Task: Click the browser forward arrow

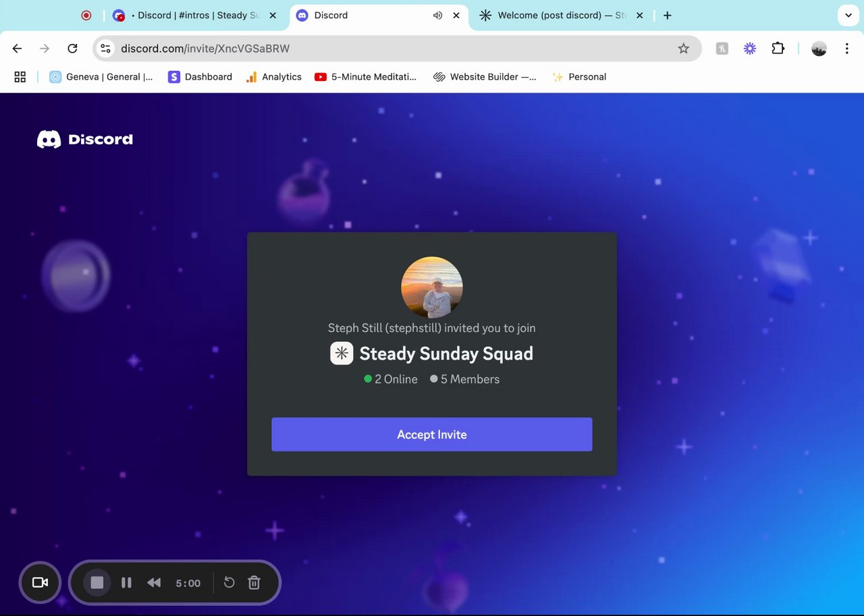Action: pyautogui.click(x=45, y=49)
